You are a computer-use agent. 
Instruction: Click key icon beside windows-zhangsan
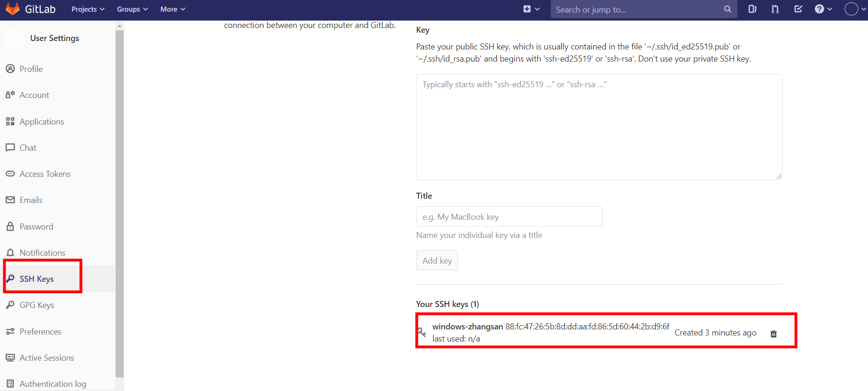[x=421, y=332]
